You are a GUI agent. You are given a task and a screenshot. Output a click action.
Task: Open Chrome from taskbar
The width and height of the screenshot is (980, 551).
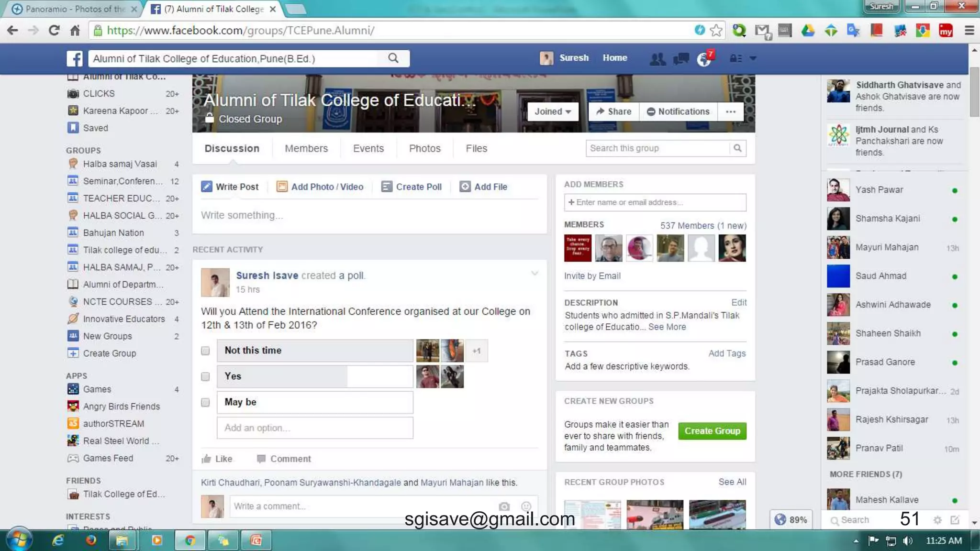pos(190,540)
